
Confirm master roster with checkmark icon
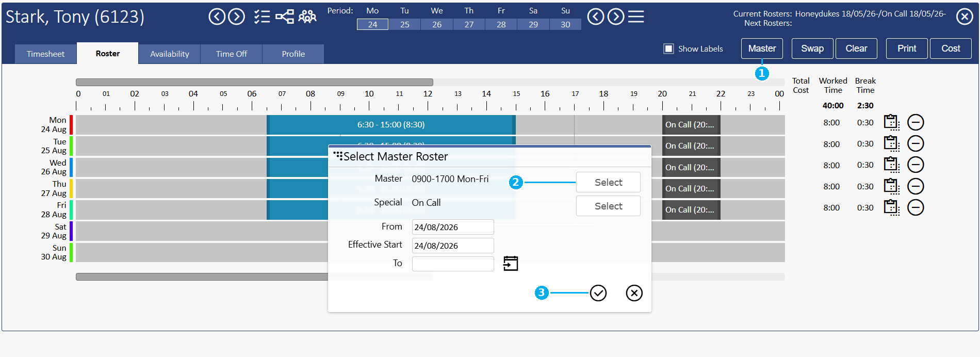coord(598,293)
